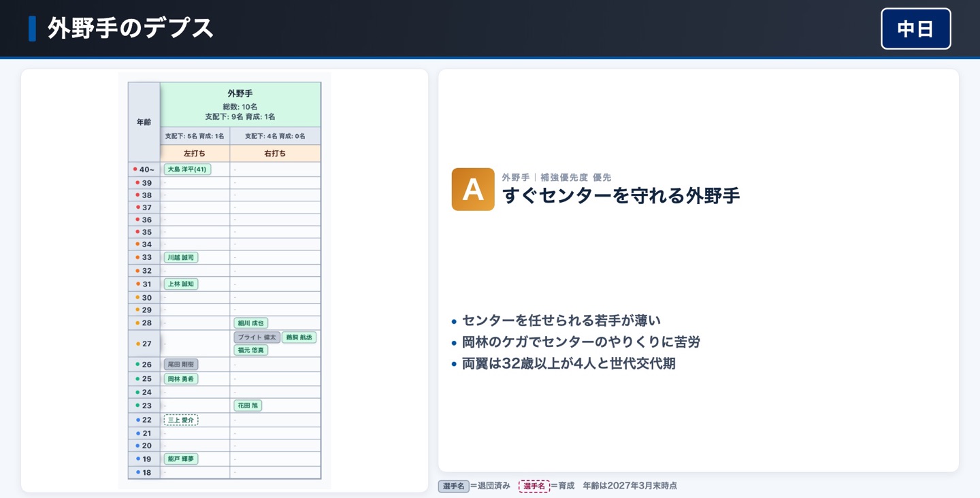Select player tag 大島 洋平(41)
The width and height of the screenshot is (980, 498).
[x=188, y=169]
